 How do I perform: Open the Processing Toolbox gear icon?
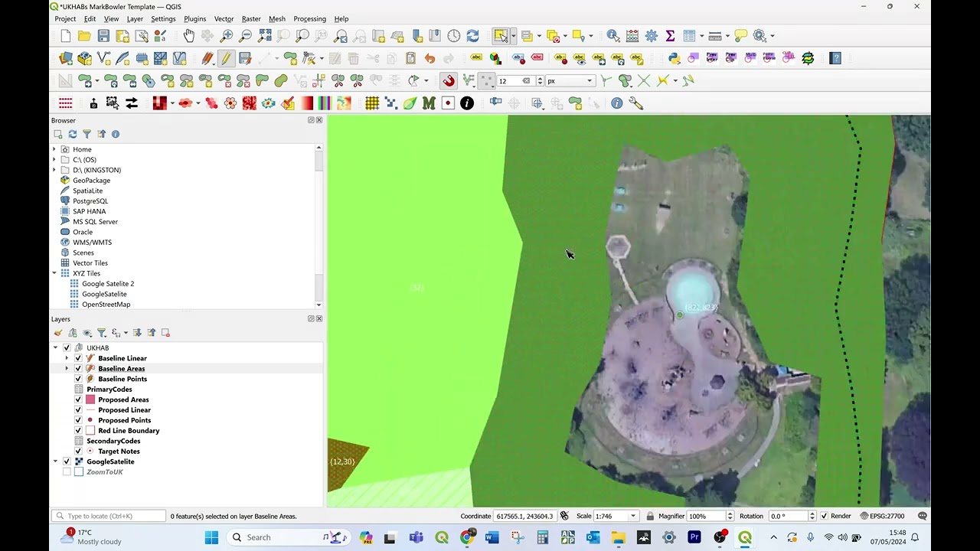[x=651, y=36]
